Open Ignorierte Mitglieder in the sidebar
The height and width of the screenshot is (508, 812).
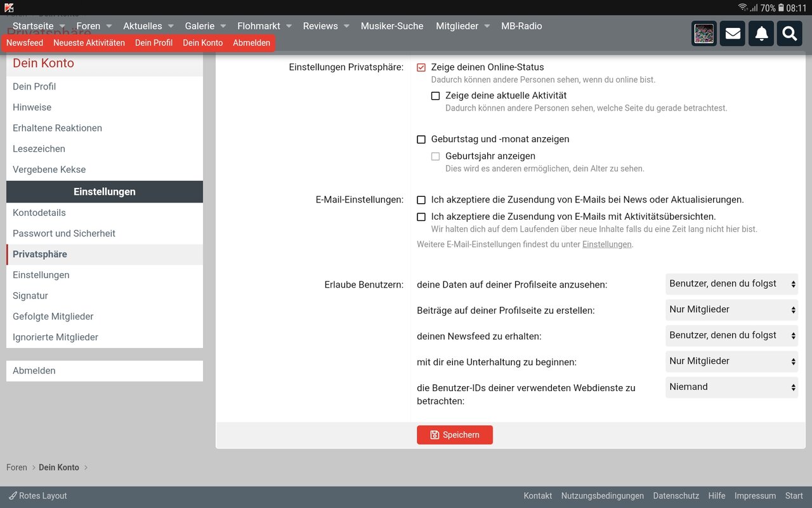[x=105, y=337]
